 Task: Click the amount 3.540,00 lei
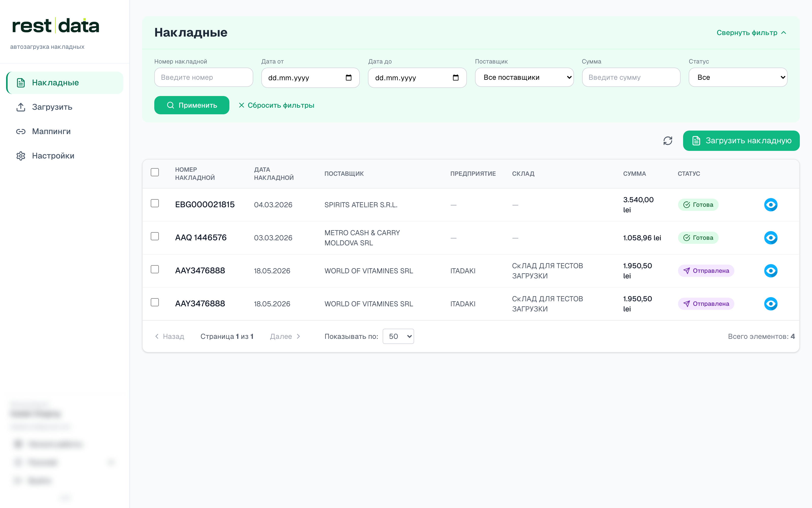[638, 205]
